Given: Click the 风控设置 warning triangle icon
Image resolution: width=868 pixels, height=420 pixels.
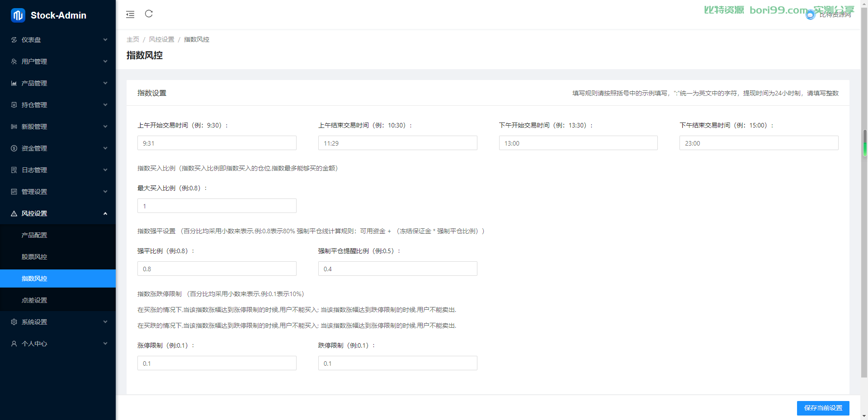Looking at the screenshot, I should point(14,213).
